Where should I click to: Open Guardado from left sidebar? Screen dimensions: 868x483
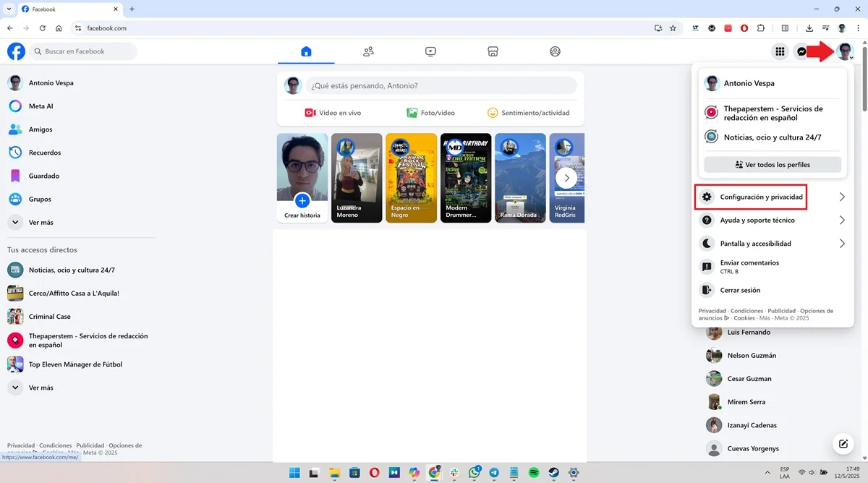80,176
